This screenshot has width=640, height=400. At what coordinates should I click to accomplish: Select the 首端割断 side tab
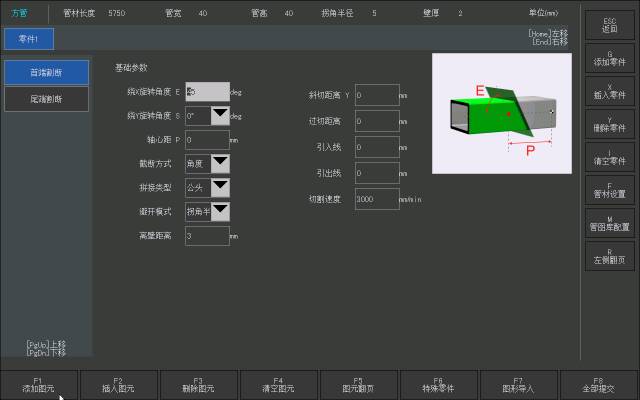pos(47,73)
